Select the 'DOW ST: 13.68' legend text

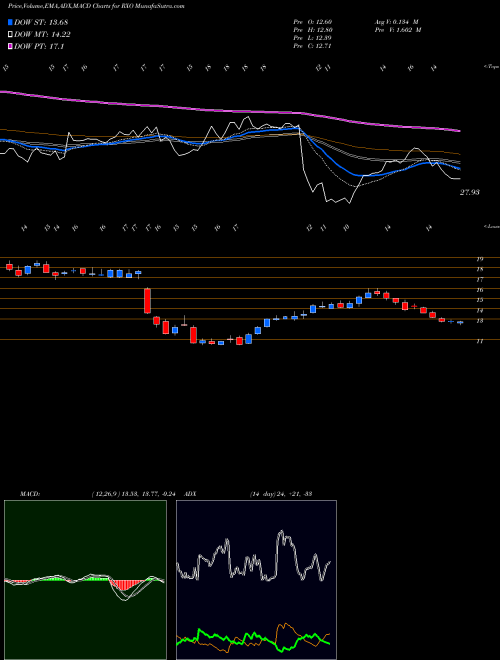(x=41, y=22)
